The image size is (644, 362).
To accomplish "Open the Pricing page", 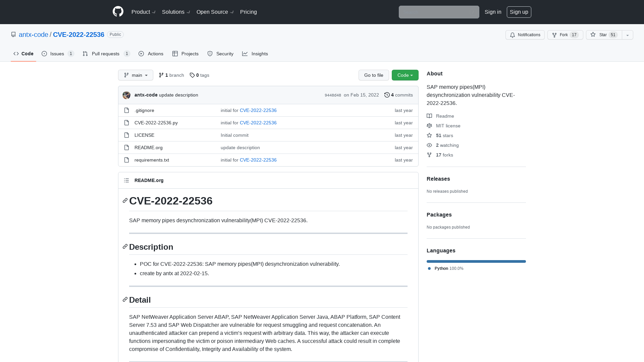I will point(249,12).
